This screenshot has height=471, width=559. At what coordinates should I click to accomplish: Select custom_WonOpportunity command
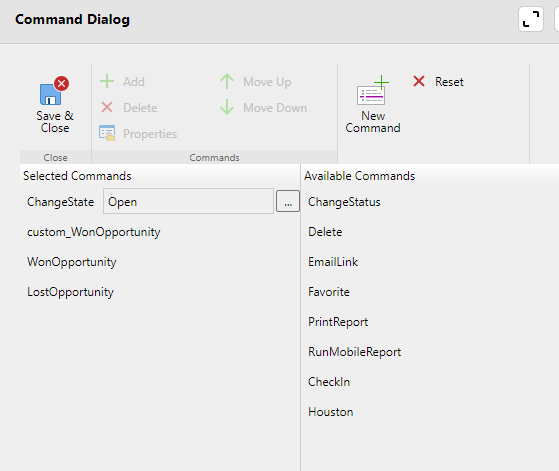(94, 232)
